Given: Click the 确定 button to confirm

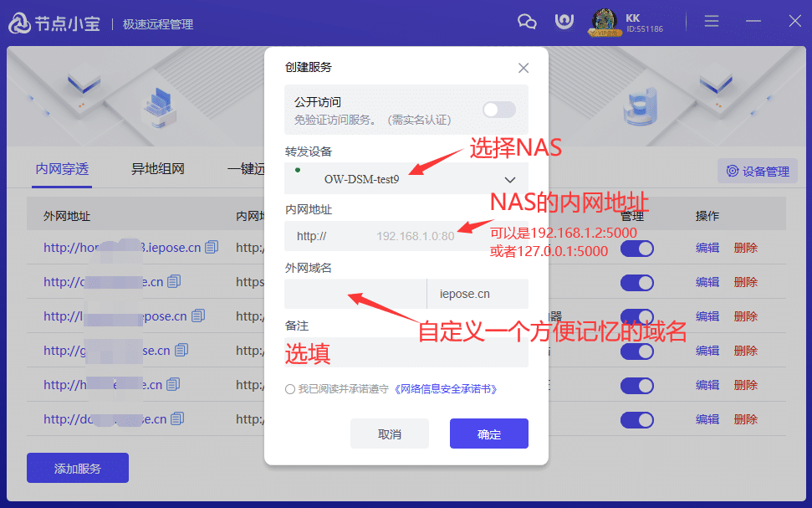Looking at the screenshot, I should pyautogui.click(x=489, y=434).
